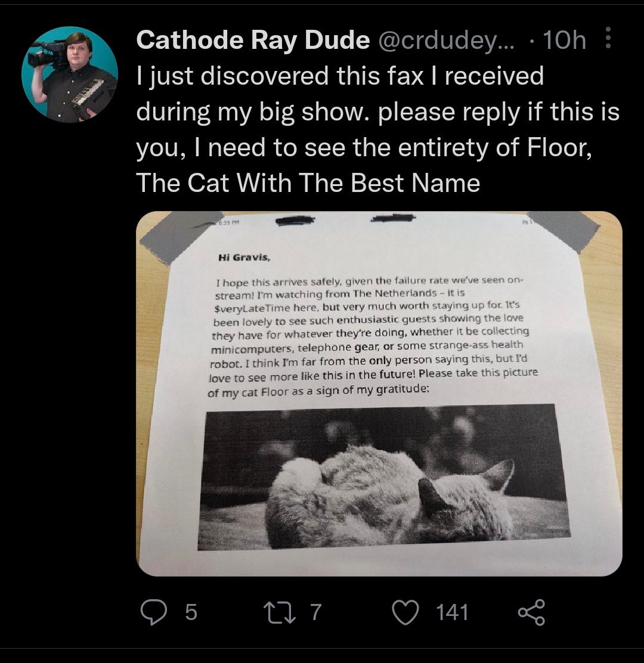The width and height of the screenshot is (644, 663).
Task: Open the three-dot more options menu
Action: point(608,40)
